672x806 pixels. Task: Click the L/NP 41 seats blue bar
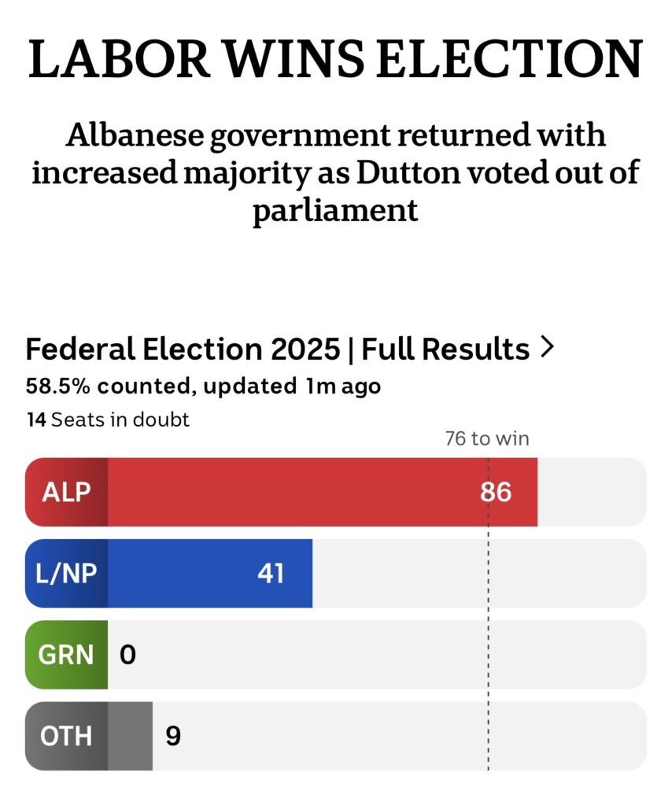pos(210,573)
